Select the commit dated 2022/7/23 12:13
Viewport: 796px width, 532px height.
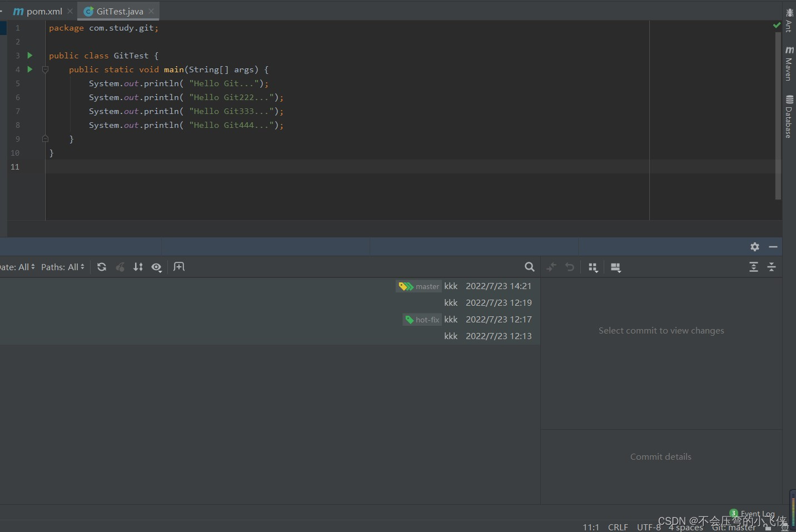click(270, 336)
